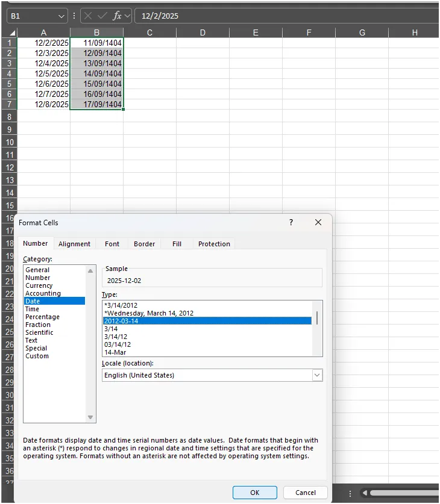The height and width of the screenshot is (504, 440).
Task: Click the formula bar Cancel X icon
Action: click(x=88, y=16)
